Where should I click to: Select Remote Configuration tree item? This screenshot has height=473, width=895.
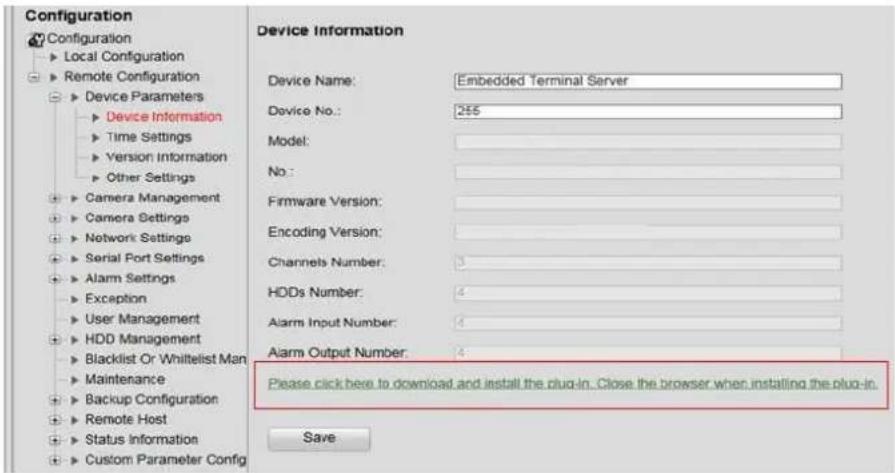point(131,76)
